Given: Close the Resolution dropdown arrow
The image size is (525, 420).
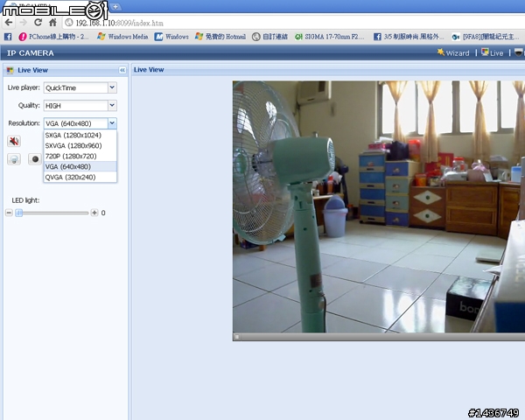Looking at the screenshot, I should [x=112, y=123].
